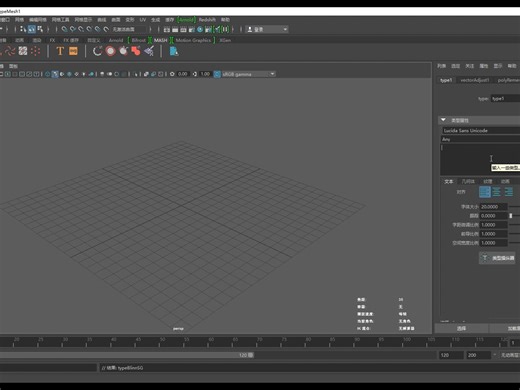Open the first menu in the attribute editor
The image size is (520, 390).
pos(441,66)
